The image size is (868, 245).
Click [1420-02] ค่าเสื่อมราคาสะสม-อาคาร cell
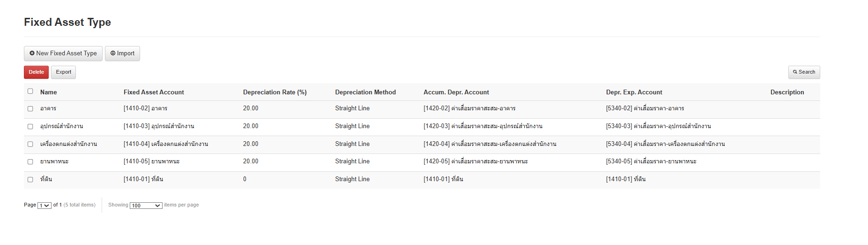469,108
